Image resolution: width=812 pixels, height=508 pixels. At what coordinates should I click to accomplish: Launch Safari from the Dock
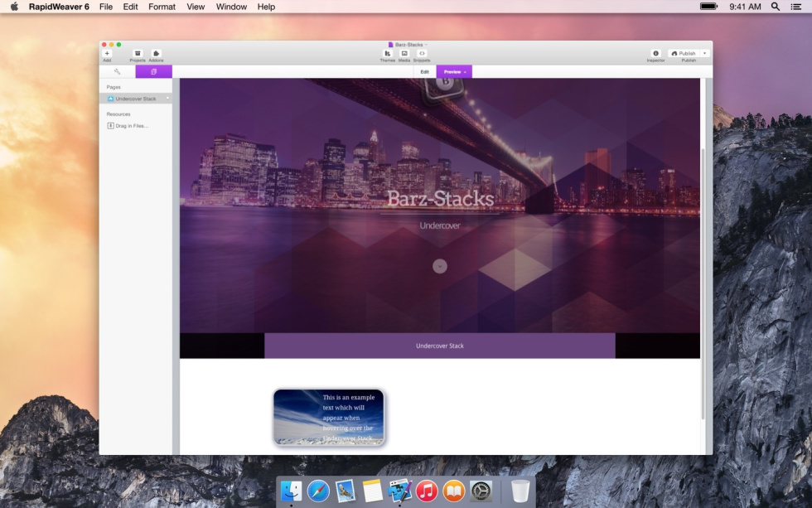click(318, 491)
